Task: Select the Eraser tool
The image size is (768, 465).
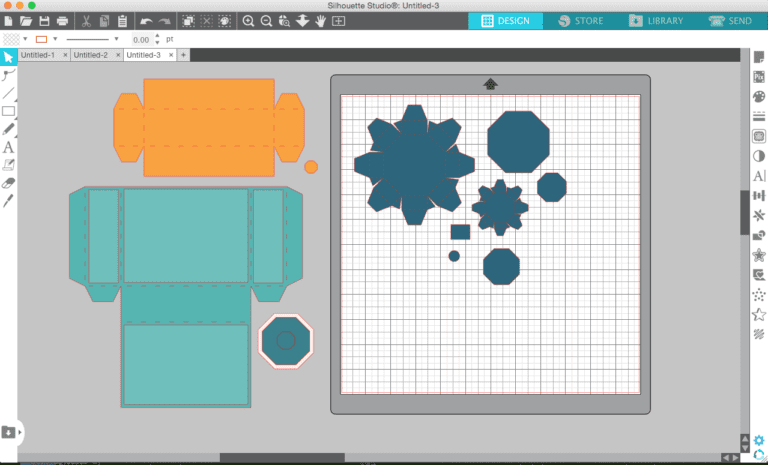Action: (9, 183)
